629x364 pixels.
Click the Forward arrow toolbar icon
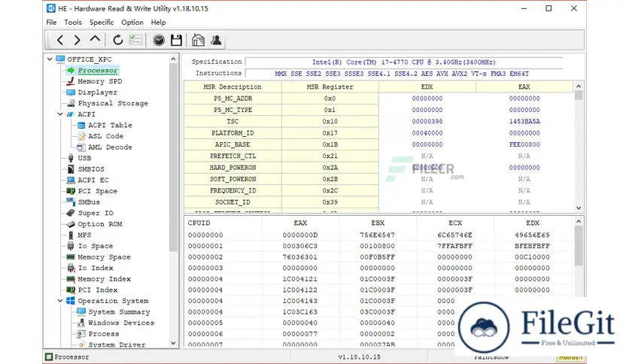point(77,40)
